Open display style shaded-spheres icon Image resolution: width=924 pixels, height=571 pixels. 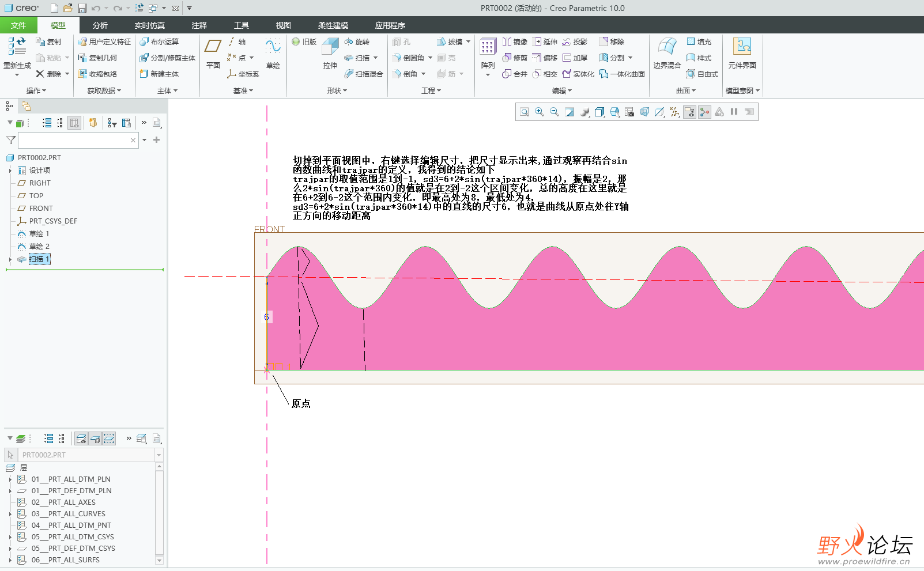pyautogui.click(x=584, y=112)
